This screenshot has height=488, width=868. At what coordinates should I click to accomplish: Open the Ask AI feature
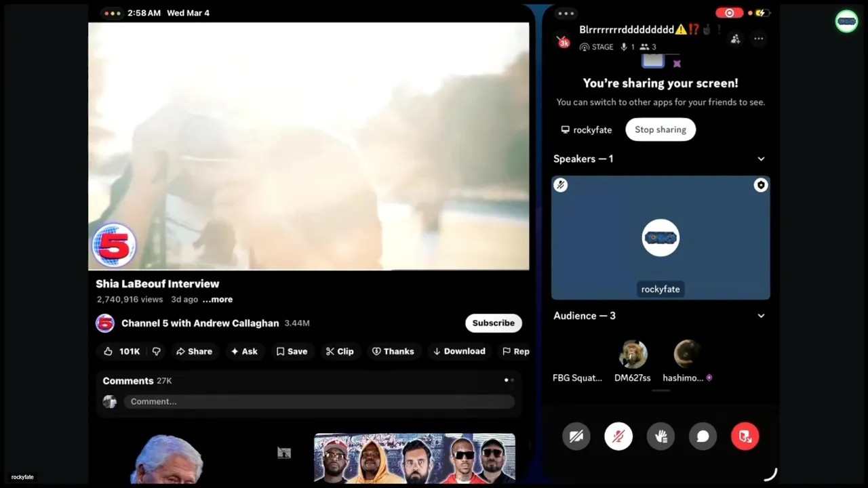244,351
